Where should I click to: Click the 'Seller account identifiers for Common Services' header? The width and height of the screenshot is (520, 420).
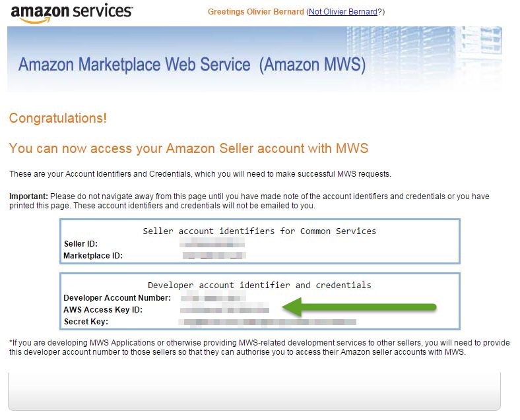tap(259, 231)
